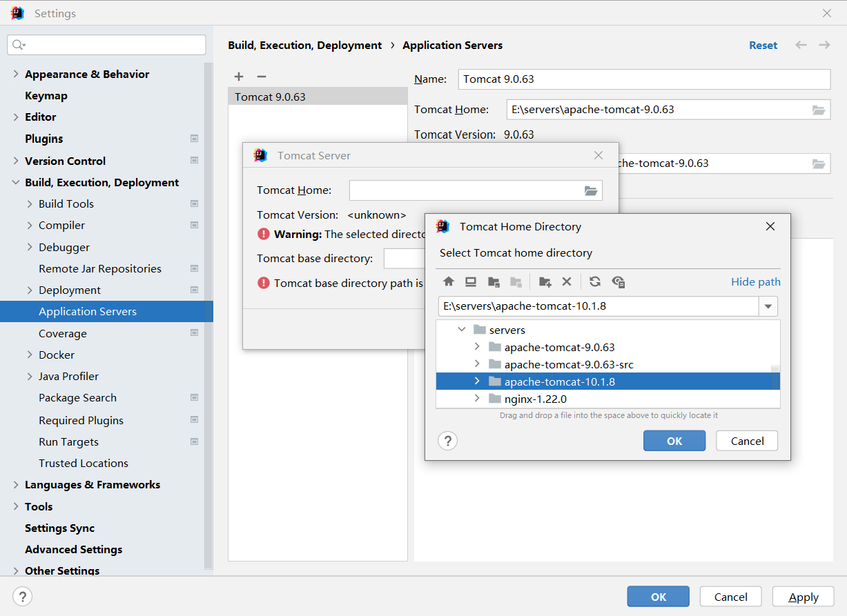
Task: Click the Package Search project-level icon
Action: [x=194, y=397]
